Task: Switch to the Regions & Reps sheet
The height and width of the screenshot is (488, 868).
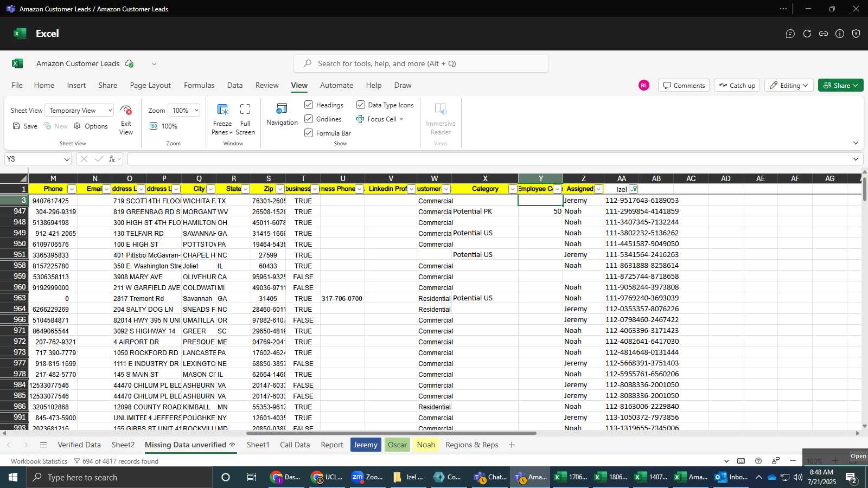Action: point(471,445)
